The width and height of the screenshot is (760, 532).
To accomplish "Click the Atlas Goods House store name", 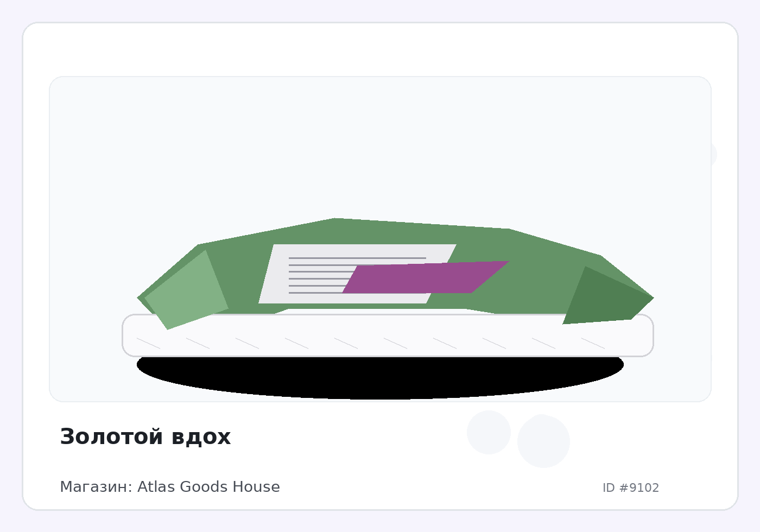I will coord(208,487).
